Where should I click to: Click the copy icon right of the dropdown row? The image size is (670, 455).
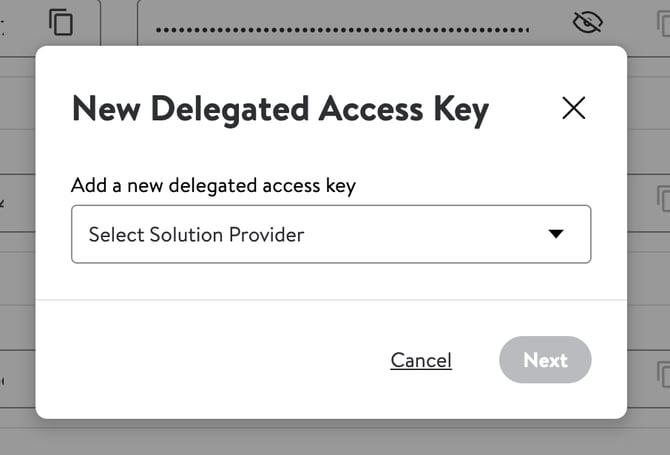click(662, 198)
